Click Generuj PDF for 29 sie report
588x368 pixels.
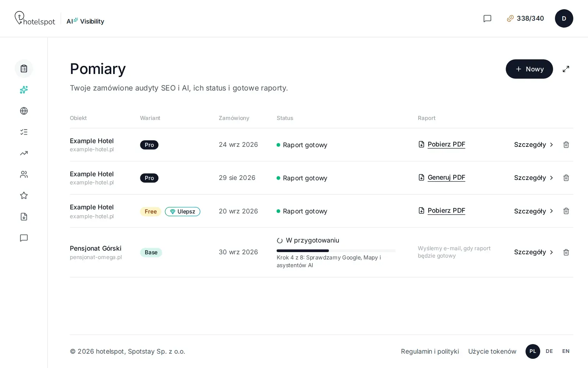click(x=442, y=177)
